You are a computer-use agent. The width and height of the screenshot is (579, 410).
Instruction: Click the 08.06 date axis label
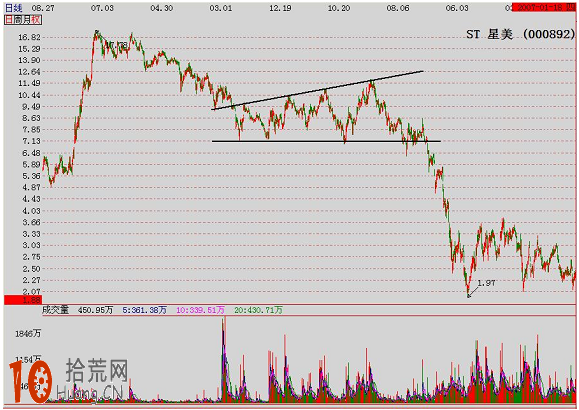point(398,8)
